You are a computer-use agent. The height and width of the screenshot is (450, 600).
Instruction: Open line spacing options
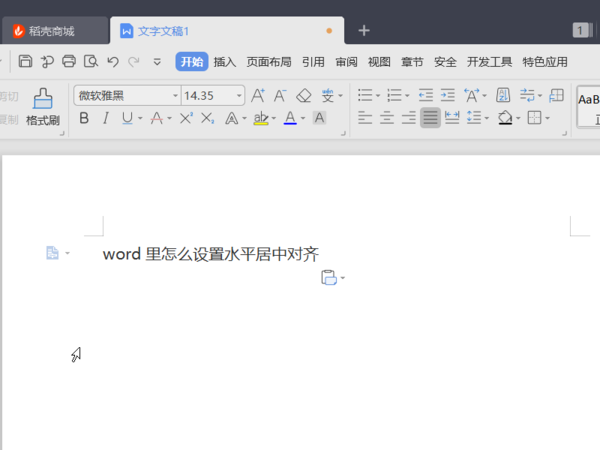pyautogui.click(x=474, y=118)
